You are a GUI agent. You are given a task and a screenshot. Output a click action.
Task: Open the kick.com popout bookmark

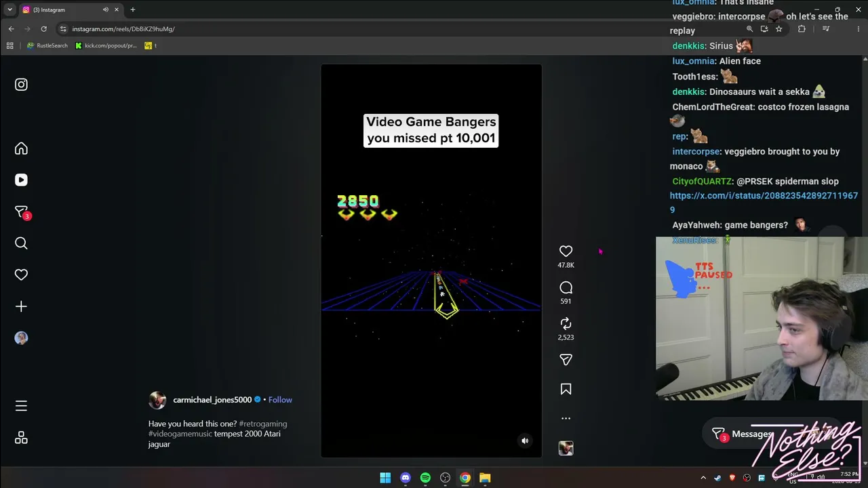106,45
